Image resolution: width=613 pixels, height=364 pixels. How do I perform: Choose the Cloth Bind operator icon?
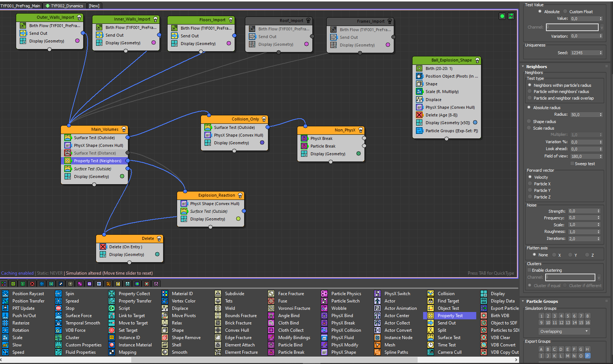point(271,323)
